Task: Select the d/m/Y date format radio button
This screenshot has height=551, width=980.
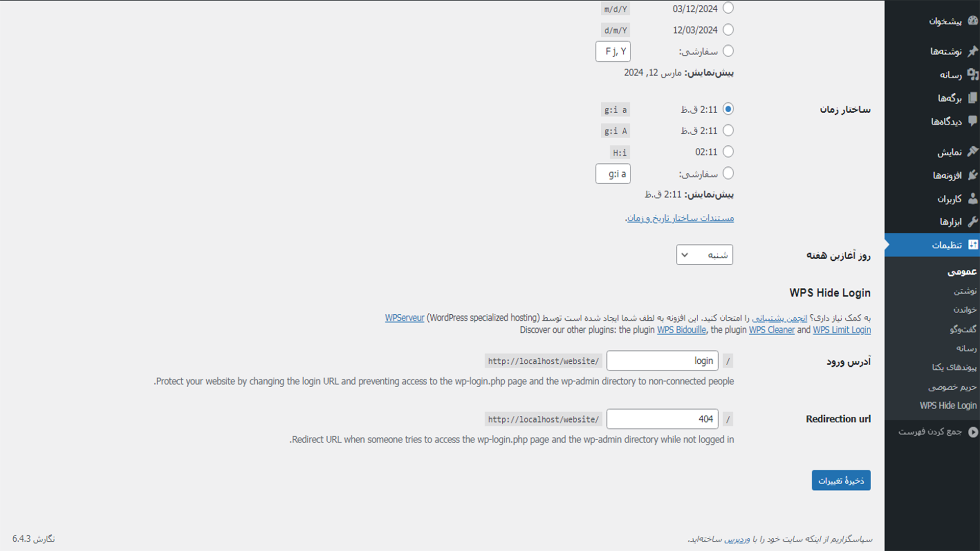Action: [728, 30]
